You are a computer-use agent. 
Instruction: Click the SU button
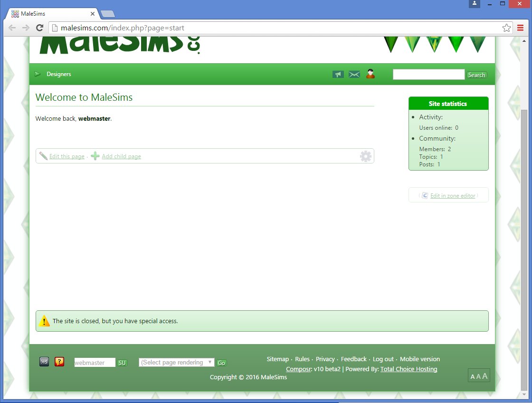[122, 363]
